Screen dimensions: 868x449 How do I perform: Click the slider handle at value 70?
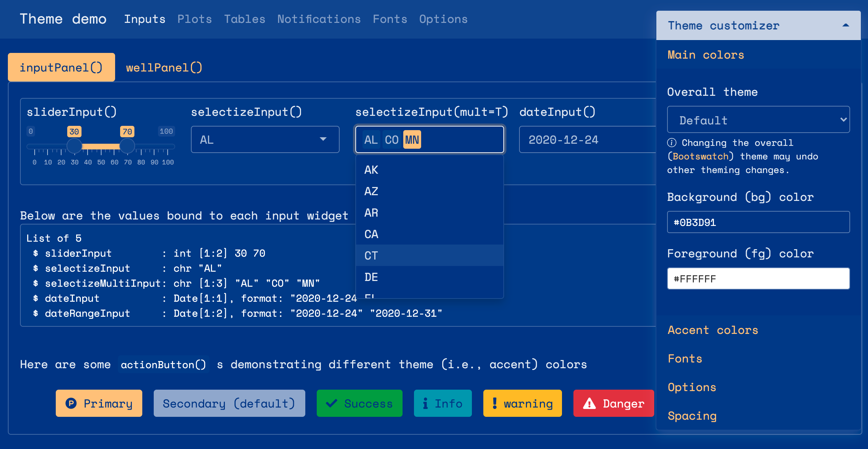click(127, 146)
